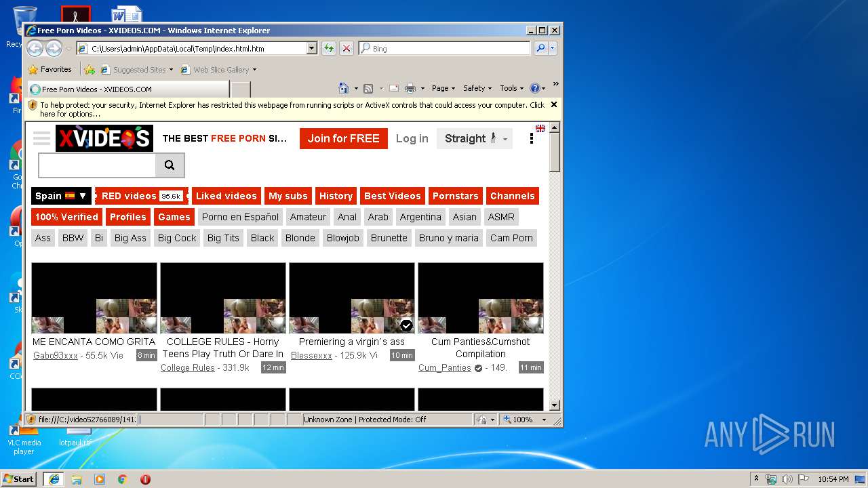Click the XVIDEOS logo
Screen dimensions: 868x488
click(104, 138)
